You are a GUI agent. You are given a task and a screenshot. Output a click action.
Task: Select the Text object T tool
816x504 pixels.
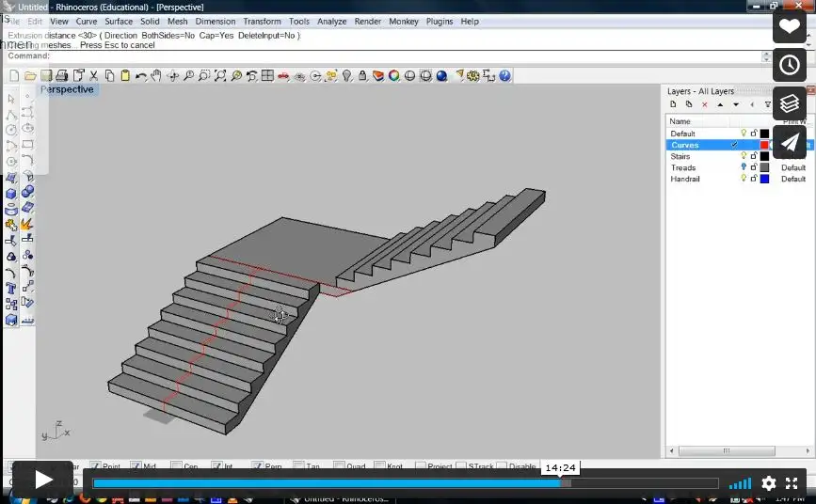[x=11, y=289]
